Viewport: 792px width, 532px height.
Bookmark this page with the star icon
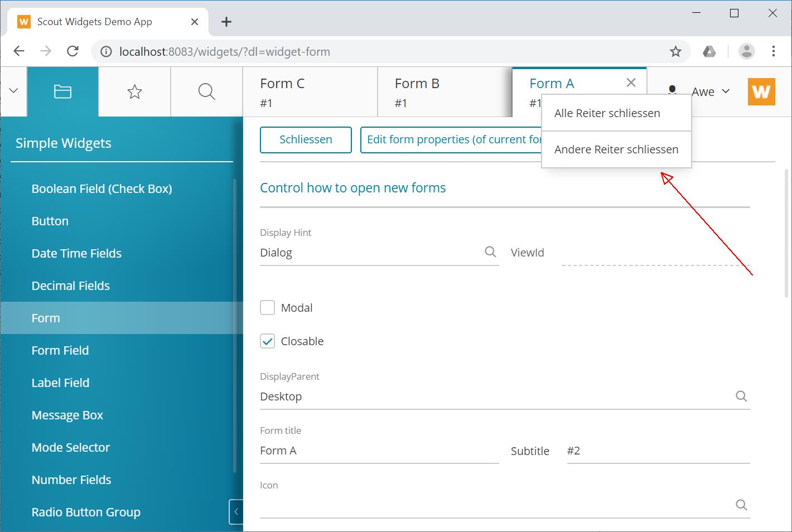point(675,52)
